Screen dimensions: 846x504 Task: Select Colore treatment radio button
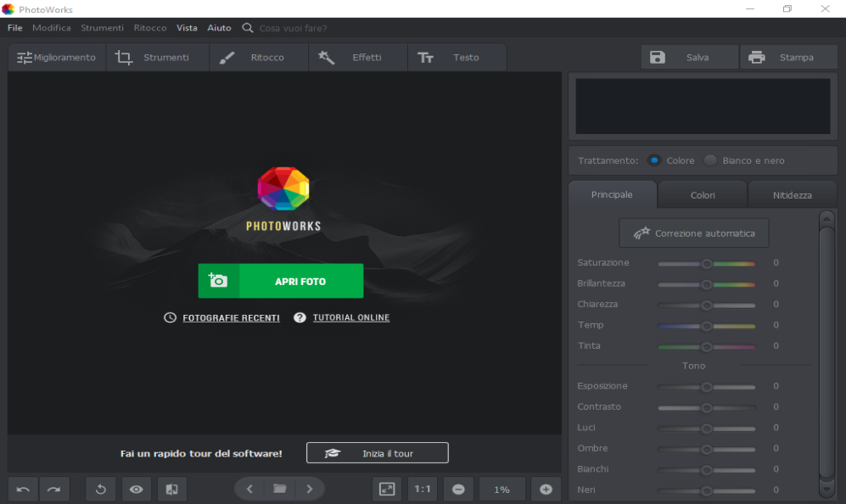(x=654, y=160)
